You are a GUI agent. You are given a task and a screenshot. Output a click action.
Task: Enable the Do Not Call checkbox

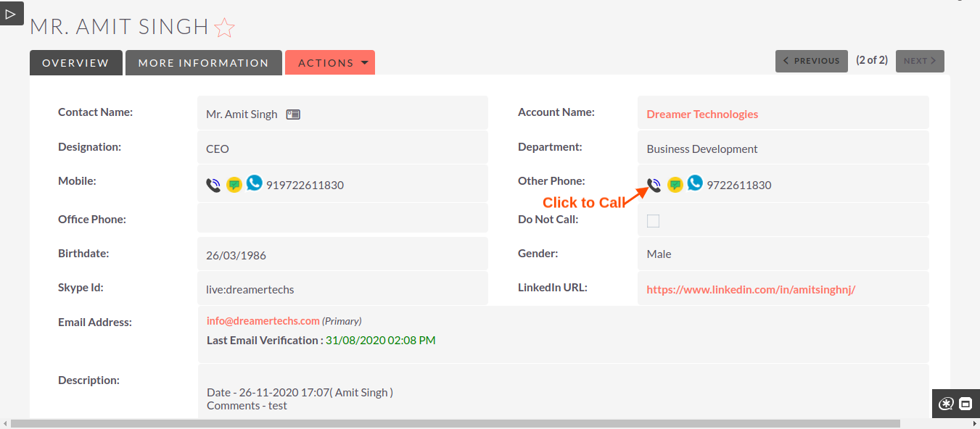point(653,220)
